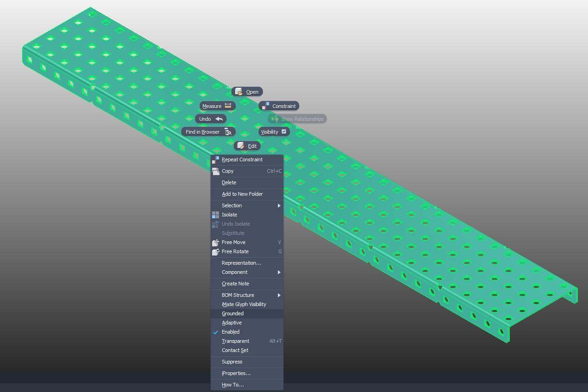Expand the Selection submenu
This screenshot has width=588, height=392.
[247, 205]
